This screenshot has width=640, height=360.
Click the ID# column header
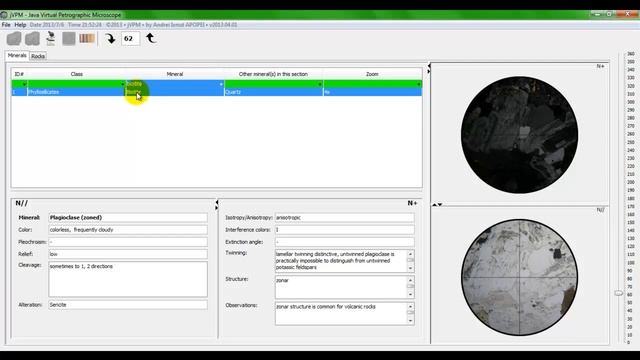tap(19, 74)
